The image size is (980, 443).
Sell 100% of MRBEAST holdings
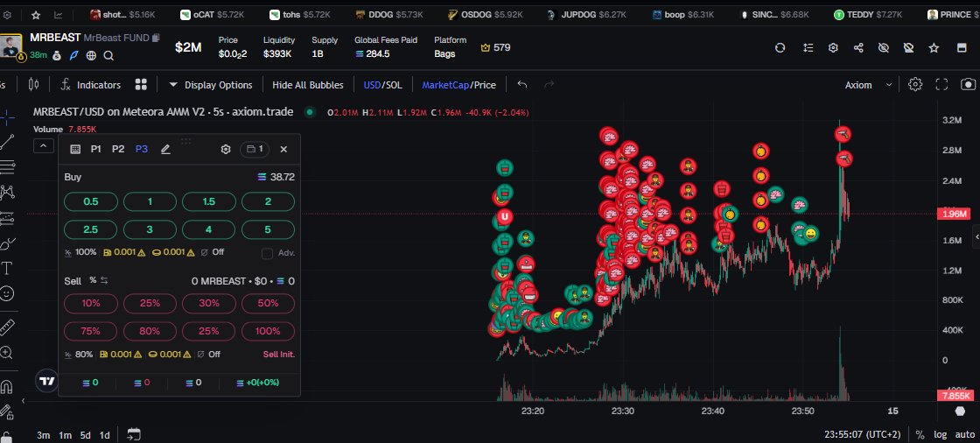pyautogui.click(x=268, y=331)
